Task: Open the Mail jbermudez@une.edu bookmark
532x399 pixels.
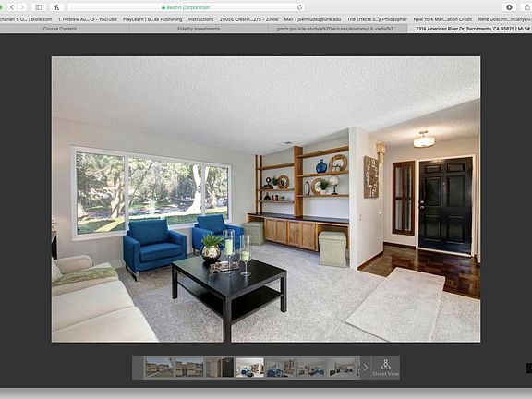Action: pyautogui.click(x=312, y=19)
